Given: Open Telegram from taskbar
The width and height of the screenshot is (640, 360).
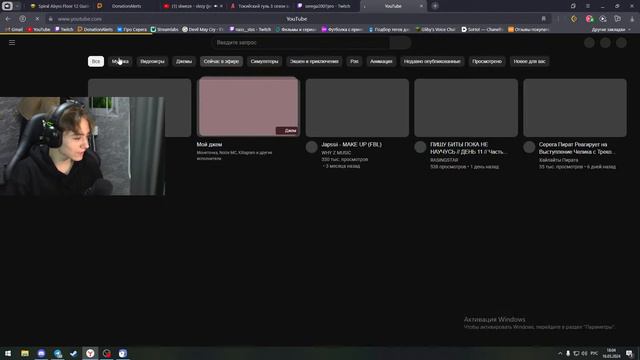Looking at the screenshot, I should 58,353.
